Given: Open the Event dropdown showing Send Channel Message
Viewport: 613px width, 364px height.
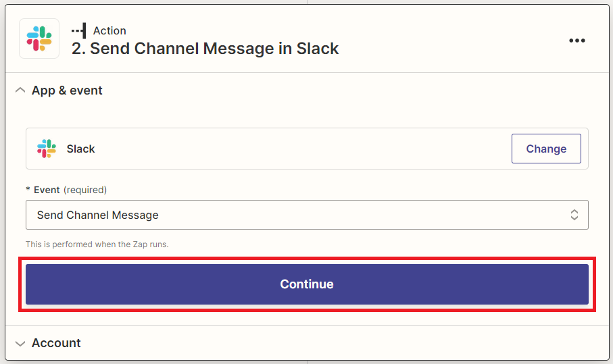Looking at the screenshot, I should coord(307,215).
